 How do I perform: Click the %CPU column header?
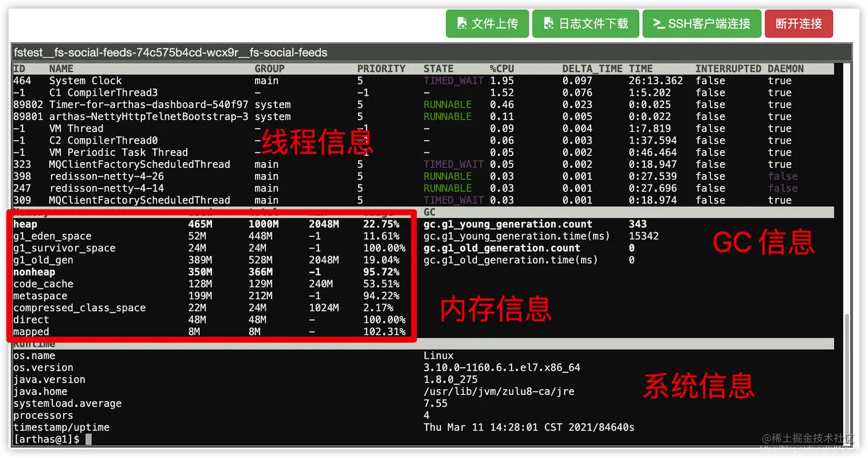pyautogui.click(x=502, y=69)
